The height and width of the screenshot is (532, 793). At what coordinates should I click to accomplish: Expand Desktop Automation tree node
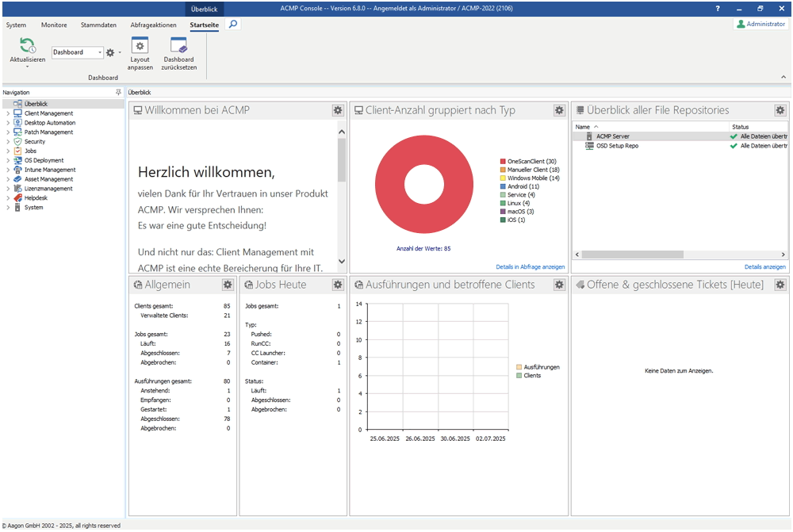coord(8,123)
